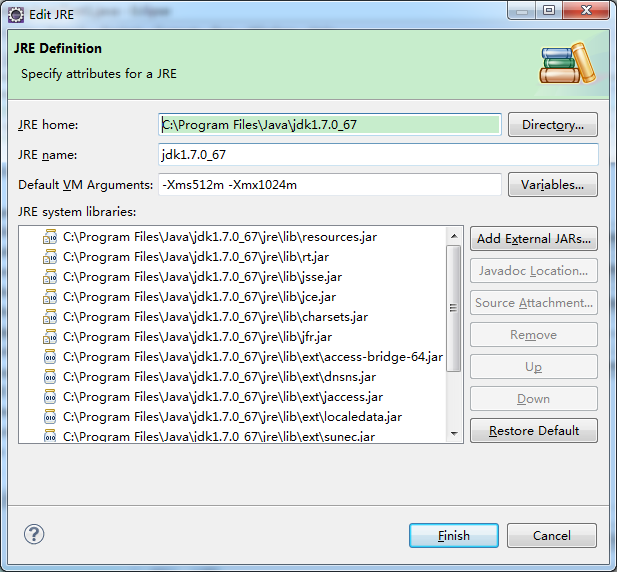Screen dimensions: 617x572
Task: Click the jar icon beside jsse.jar
Action: [x=50, y=277]
